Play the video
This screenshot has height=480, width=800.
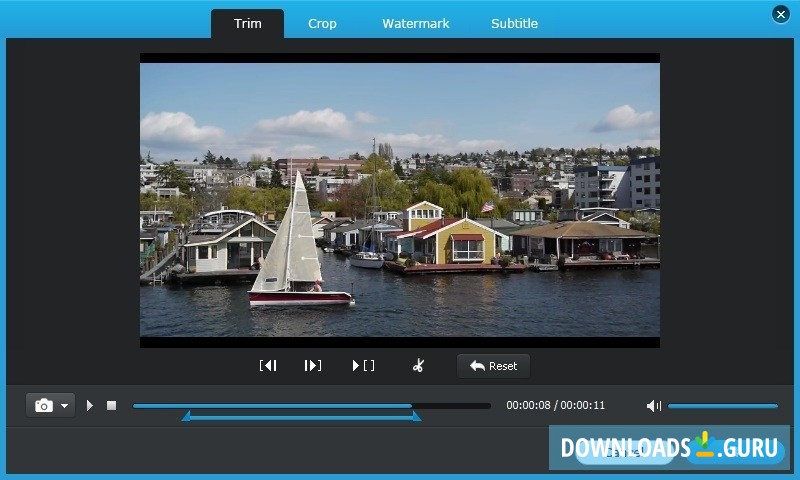pos(90,406)
